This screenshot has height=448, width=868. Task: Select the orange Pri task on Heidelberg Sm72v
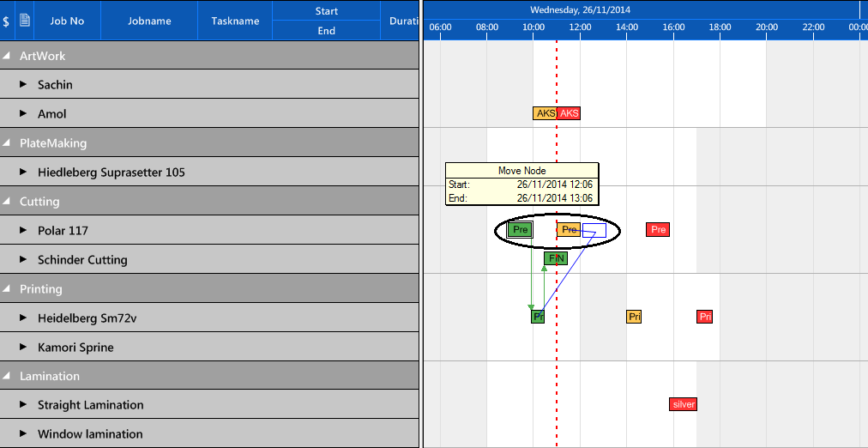(634, 317)
